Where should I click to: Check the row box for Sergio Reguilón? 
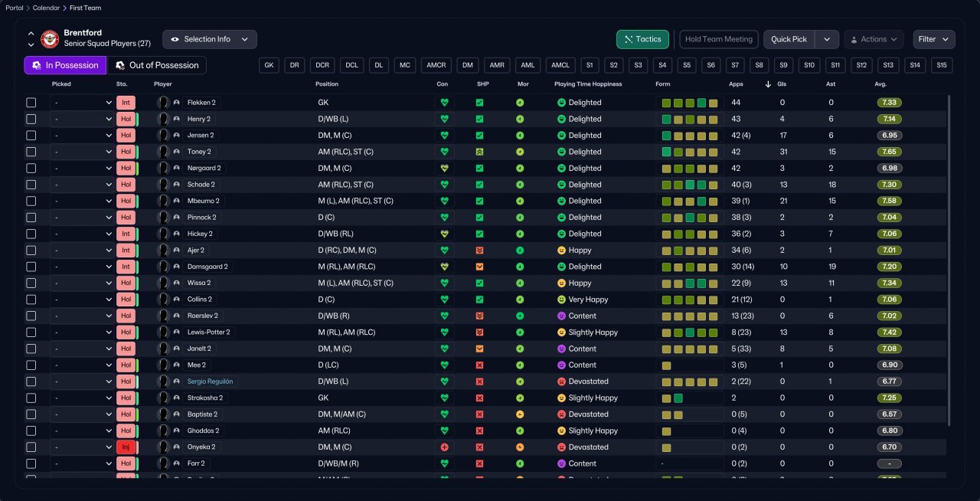31,381
